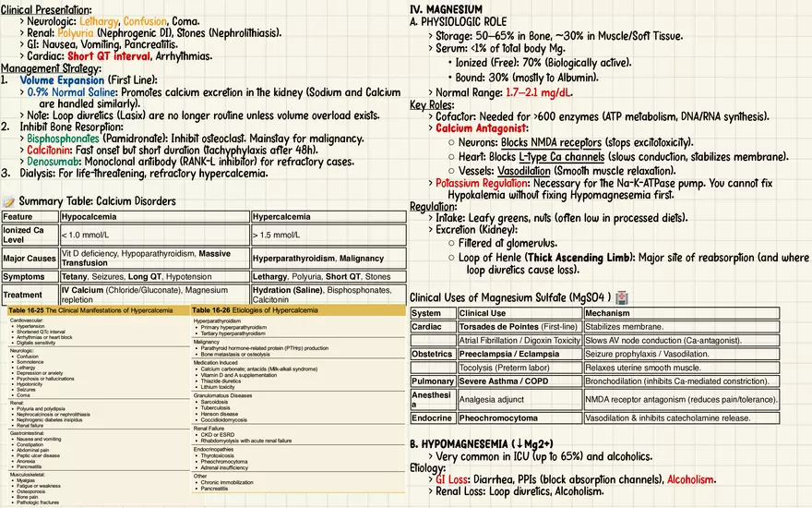
Task: Click the hospital icon after Magnesium Sulfate heading
Action: point(621,297)
